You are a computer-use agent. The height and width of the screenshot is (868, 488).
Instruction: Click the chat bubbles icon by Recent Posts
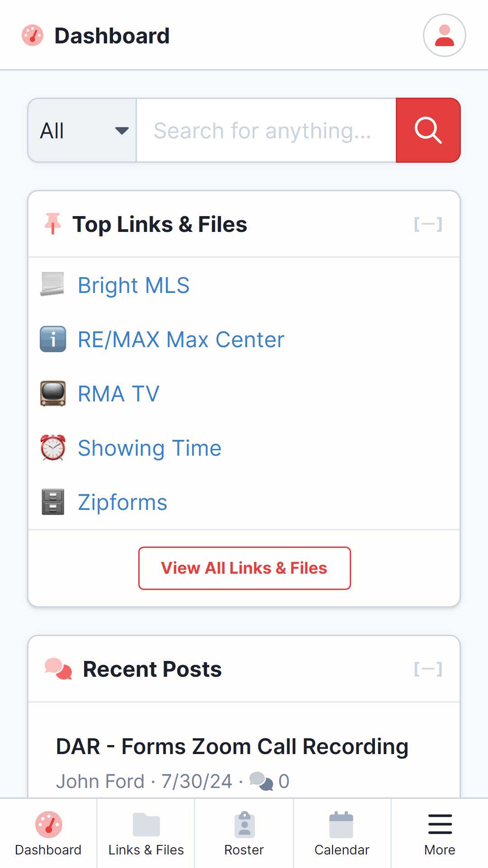pyautogui.click(x=58, y=669)
